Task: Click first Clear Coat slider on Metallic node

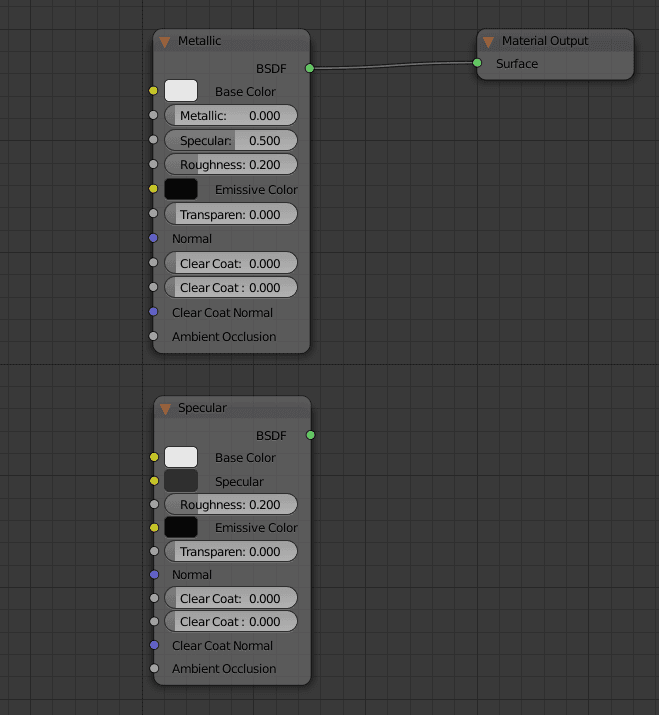Action: pyautogui.click(x=231, y=263)
